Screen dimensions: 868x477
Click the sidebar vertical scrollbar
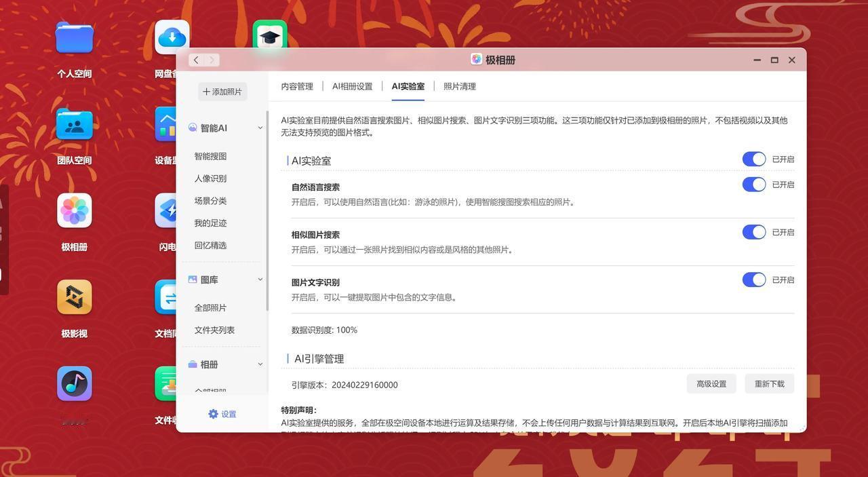267,210
